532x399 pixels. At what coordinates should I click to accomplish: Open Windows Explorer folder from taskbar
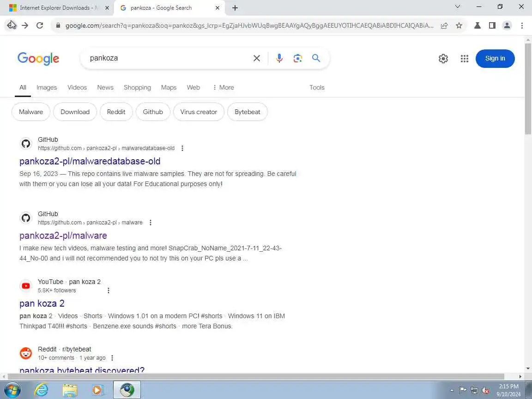tap(70, 390)
